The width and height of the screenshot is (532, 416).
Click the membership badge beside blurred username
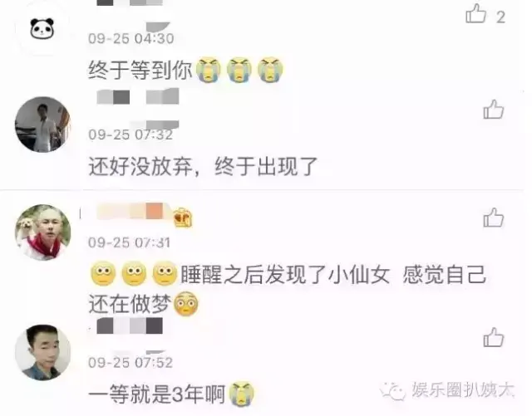[183, 218]
